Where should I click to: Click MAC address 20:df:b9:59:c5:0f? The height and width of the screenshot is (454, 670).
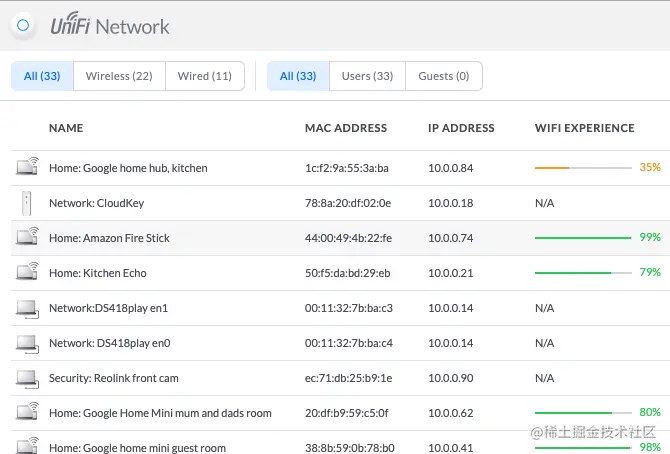coord(347,413)
